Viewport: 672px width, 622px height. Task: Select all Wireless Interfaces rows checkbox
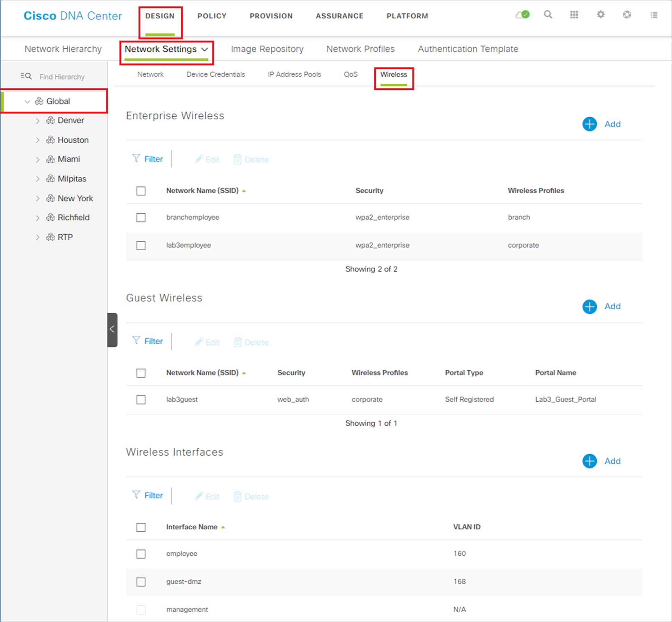pyautogui.click(x=141, y=527)
